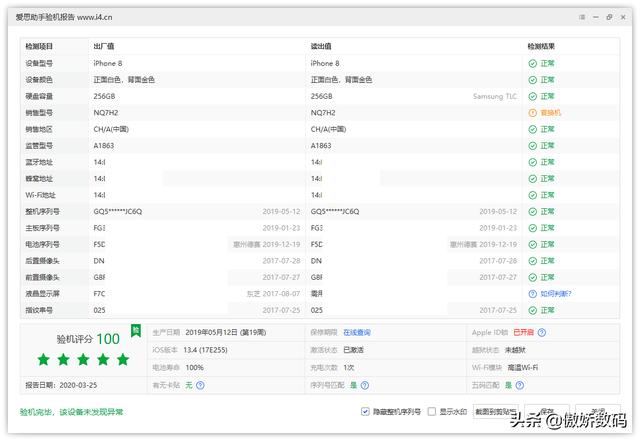The height and width of the screenshot is (441, 640).
Task: Click the green check icon for 指纹串号
Action: point(533,310)
